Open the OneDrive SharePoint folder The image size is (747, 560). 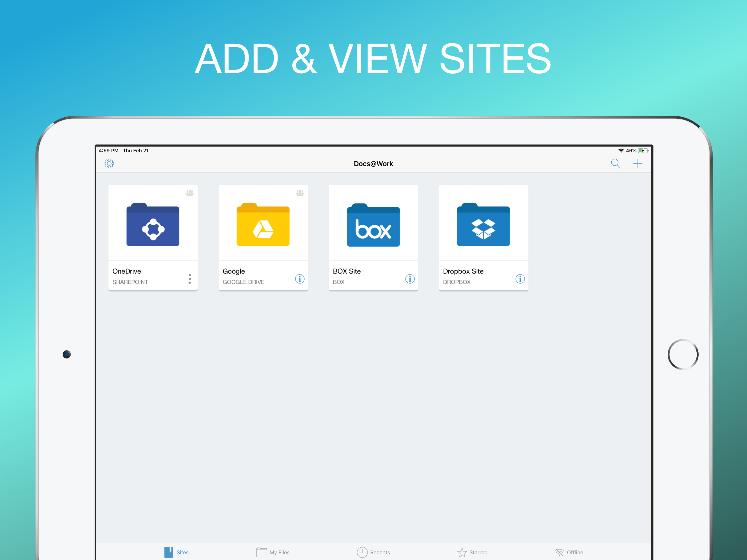(x=153, y=224)
